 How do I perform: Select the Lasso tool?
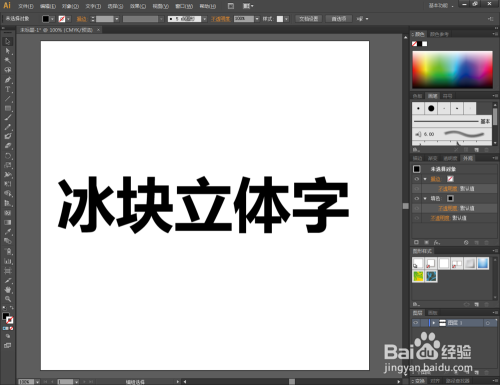(8, 70)
